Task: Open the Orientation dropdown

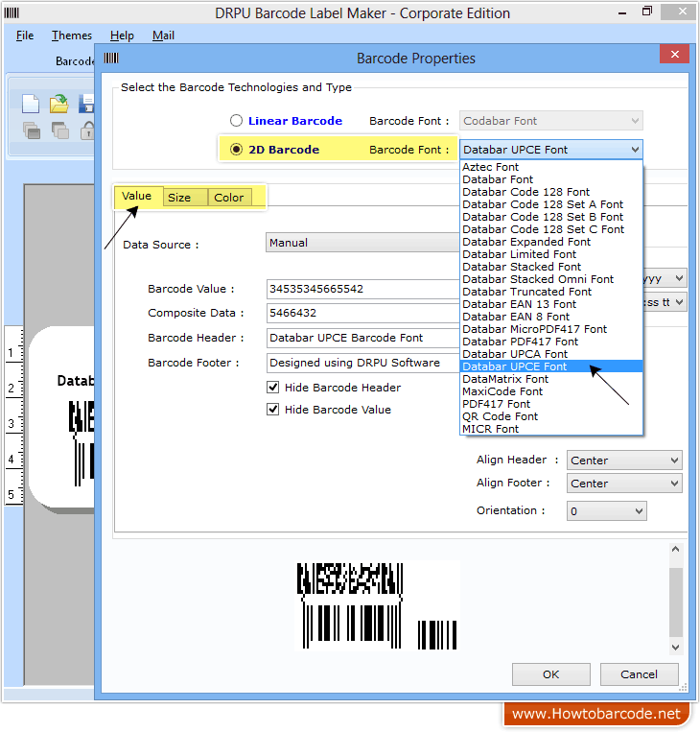Action: click(607, 511)
